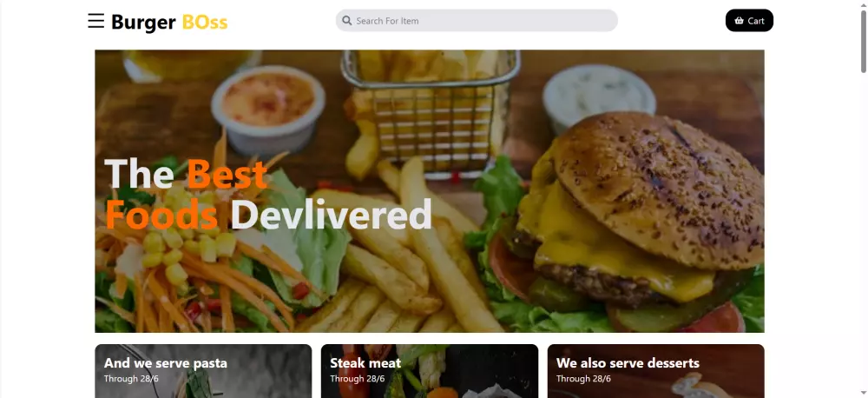Click the basket icon in Cart button

739,21
